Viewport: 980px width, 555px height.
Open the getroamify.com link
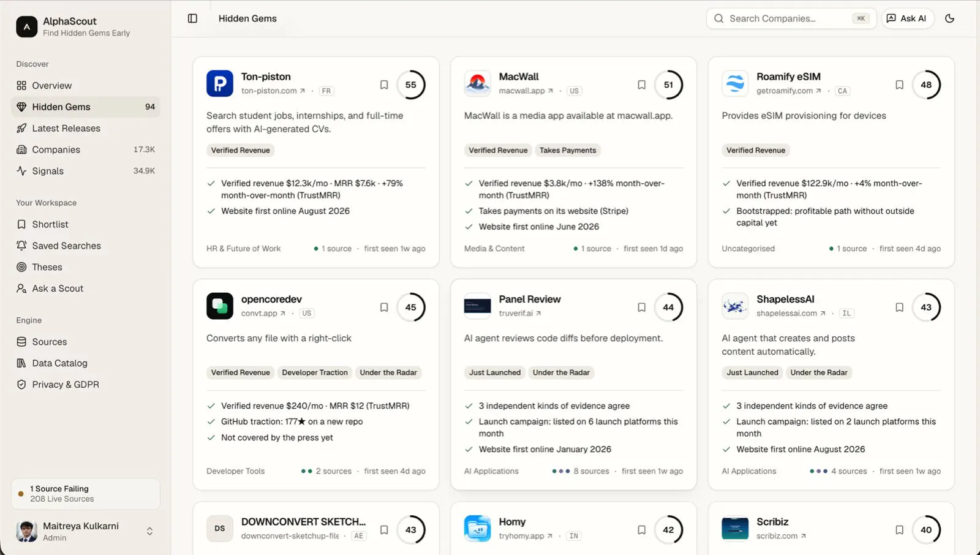(788, 91)
